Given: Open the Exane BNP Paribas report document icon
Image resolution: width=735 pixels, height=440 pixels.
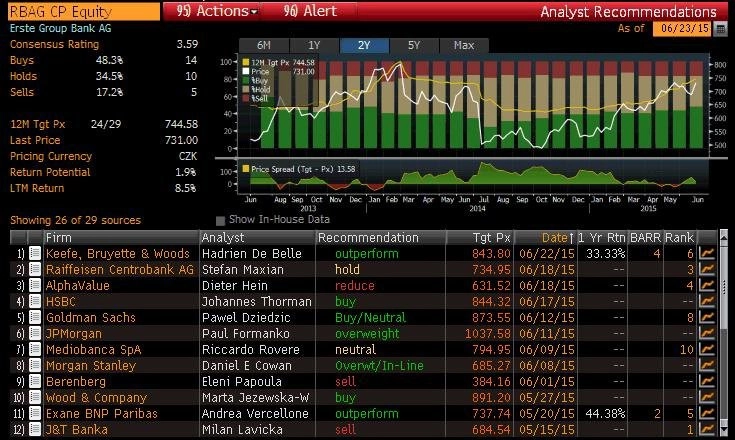Looking at the screenshot, I should [35, 413].
